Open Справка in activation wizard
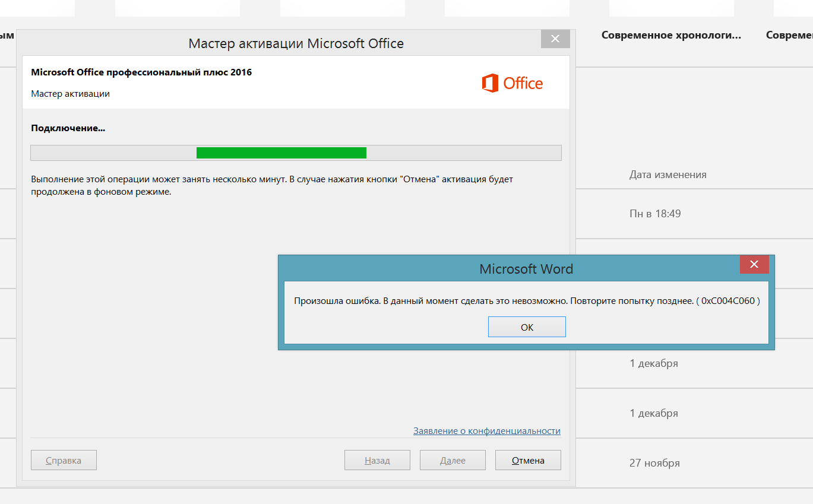This screenshot has width=813, height=504. 64,460
